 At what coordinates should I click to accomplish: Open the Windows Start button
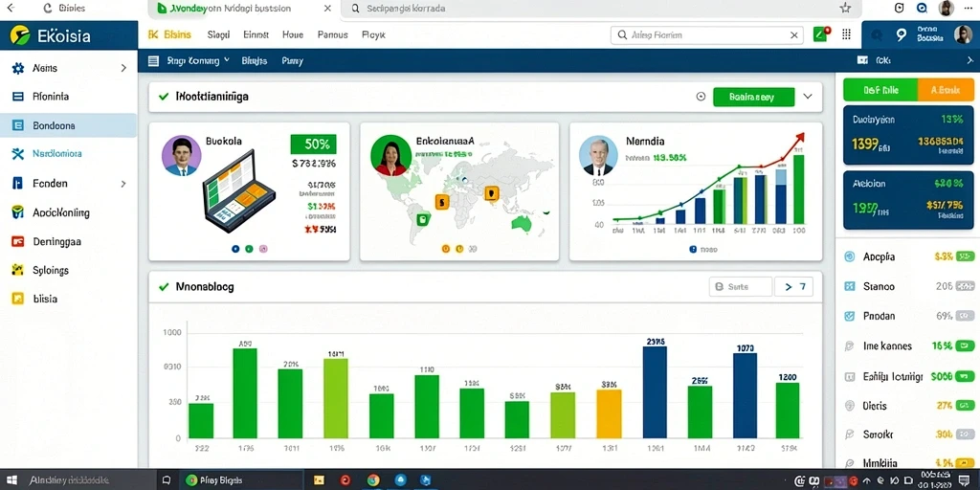click(11, 480)
